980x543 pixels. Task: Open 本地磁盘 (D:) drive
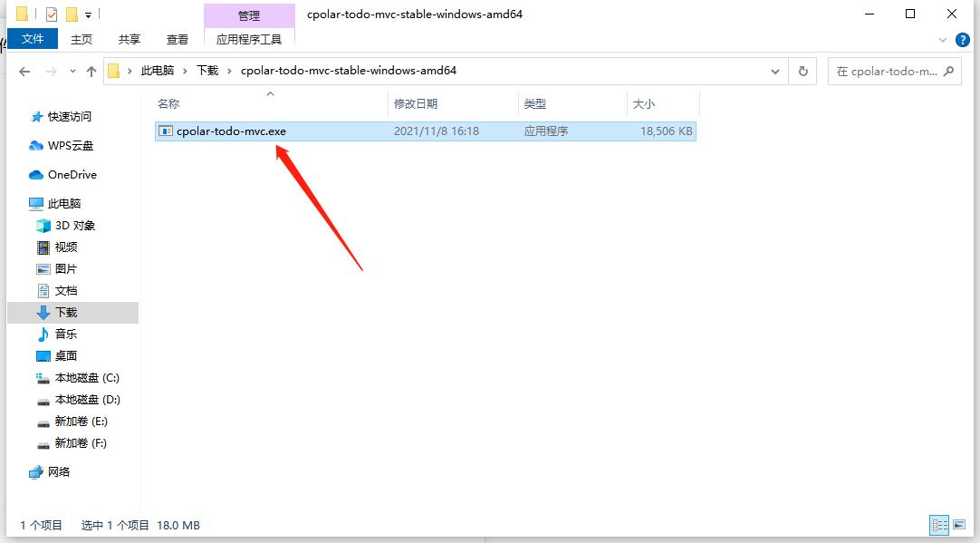pyautogui.click(x=87, y=399)
